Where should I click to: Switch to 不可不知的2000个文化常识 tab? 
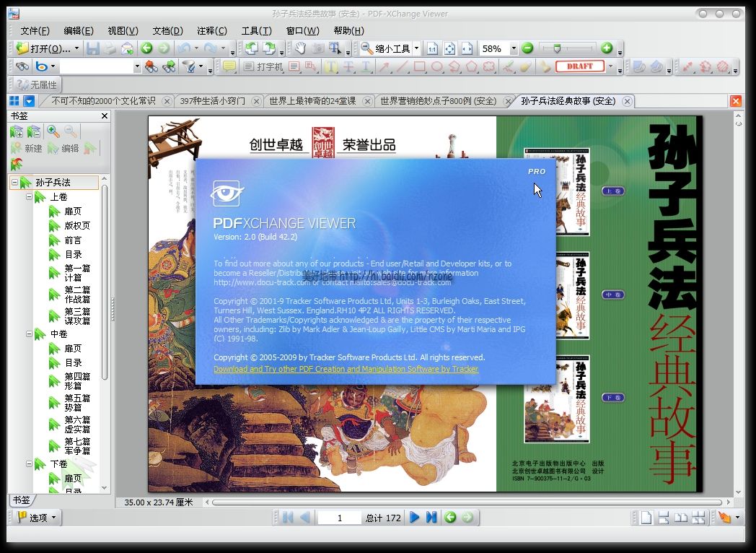(x=103, y=101)
